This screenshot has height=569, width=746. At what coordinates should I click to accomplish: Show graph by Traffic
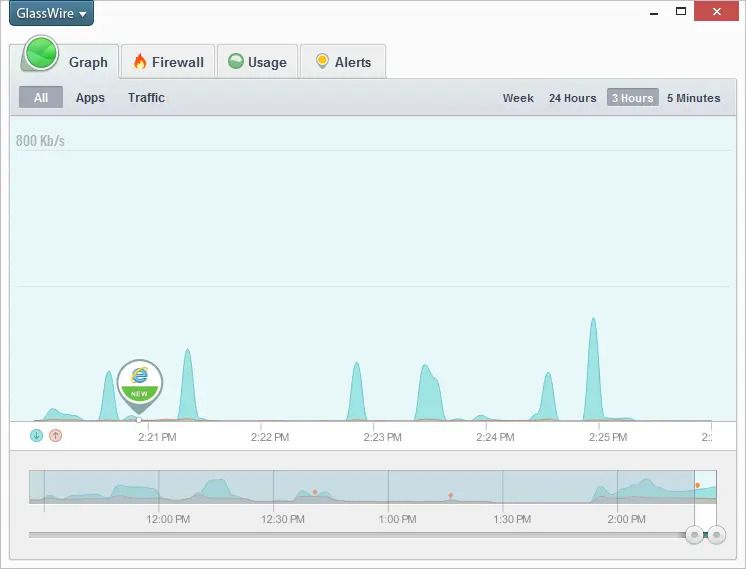147,98
